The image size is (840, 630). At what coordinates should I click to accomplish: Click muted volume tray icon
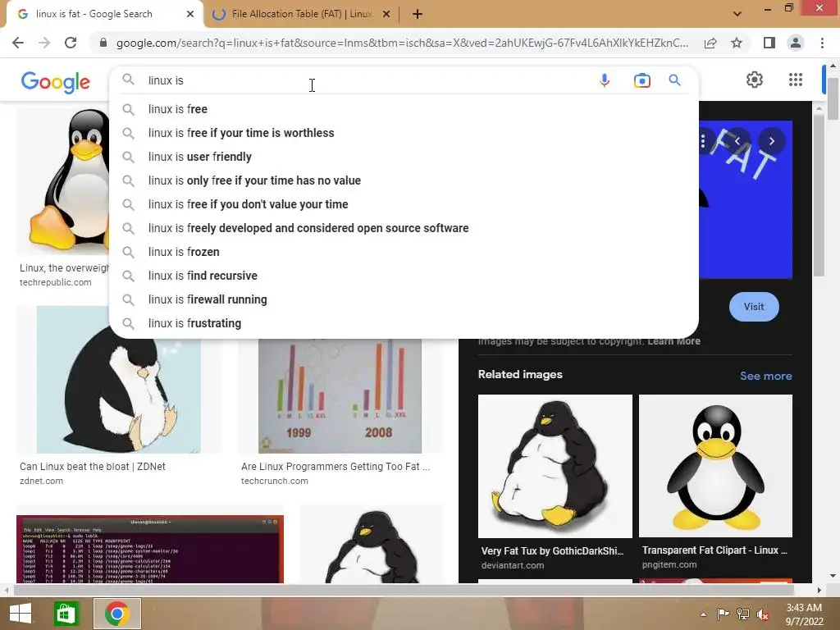(x=763, y=614)
